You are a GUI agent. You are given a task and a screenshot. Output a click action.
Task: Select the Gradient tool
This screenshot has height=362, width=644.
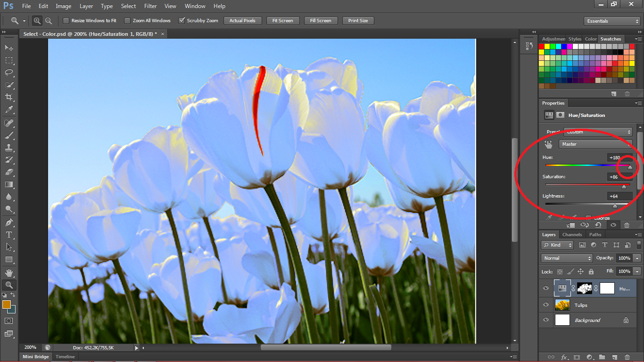click(9, 184)
